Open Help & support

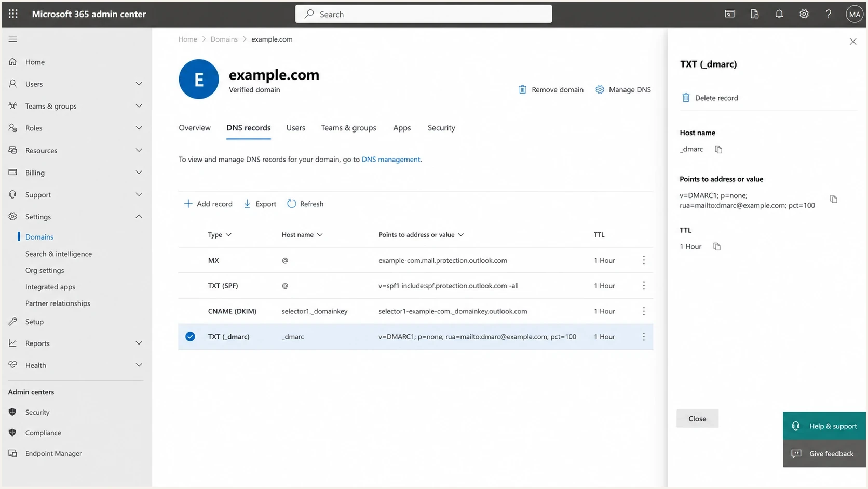[824, 426]
